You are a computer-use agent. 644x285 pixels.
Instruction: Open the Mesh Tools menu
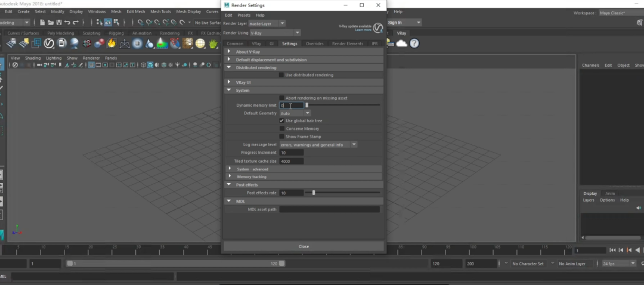tap(160, 11)
